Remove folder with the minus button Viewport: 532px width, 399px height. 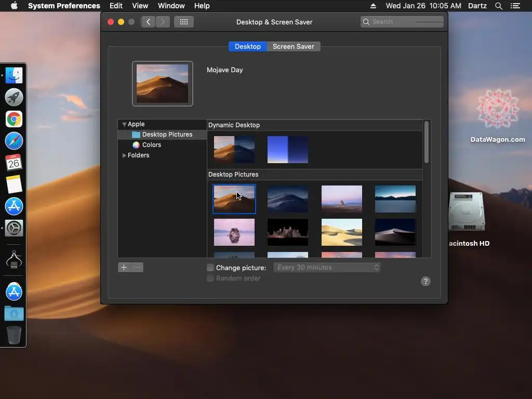(137, 268)
